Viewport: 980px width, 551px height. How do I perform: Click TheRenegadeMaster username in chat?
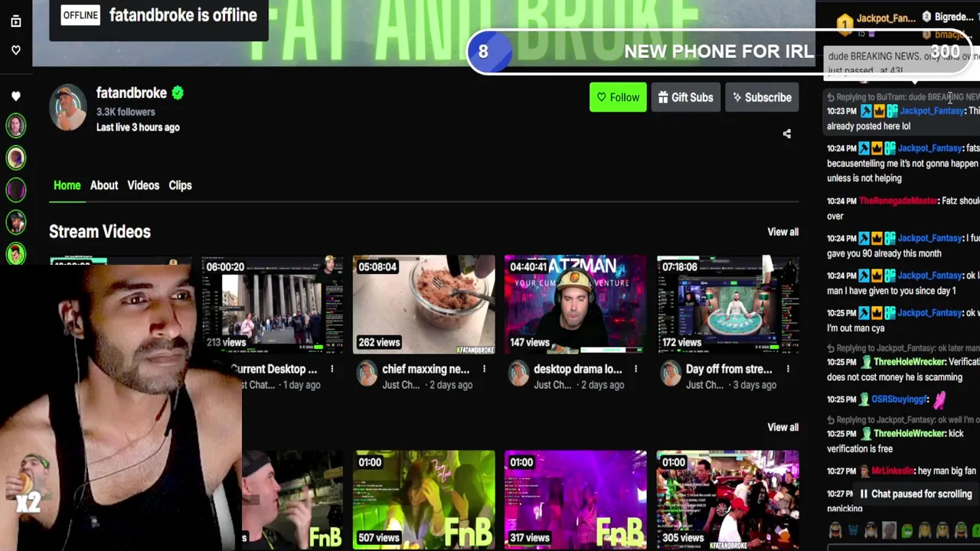[x=898, y=201]
